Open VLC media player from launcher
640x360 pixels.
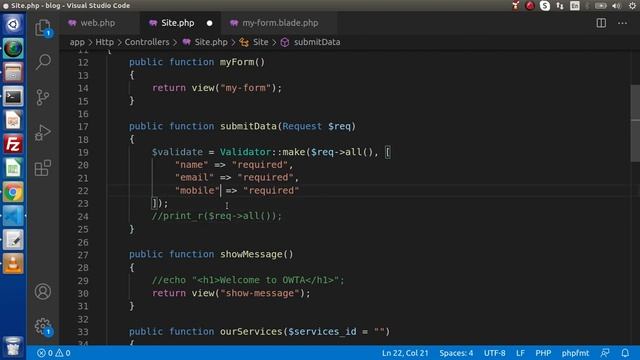[x=13, y=264]
